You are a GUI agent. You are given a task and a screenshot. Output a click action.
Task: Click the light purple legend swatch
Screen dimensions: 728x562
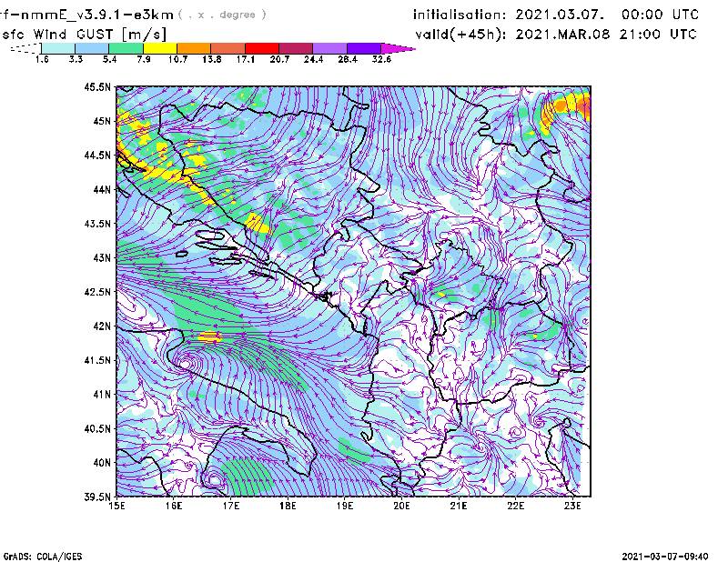point(329,48)
